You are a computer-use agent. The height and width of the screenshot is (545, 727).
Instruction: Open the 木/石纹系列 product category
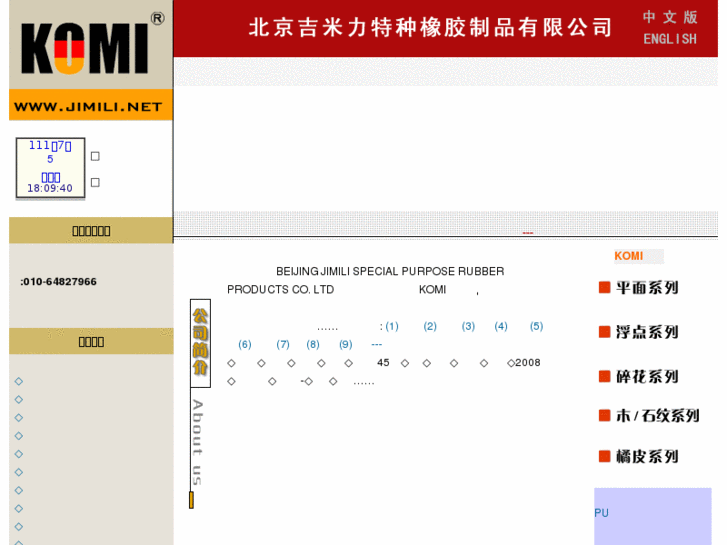[657, 416]
